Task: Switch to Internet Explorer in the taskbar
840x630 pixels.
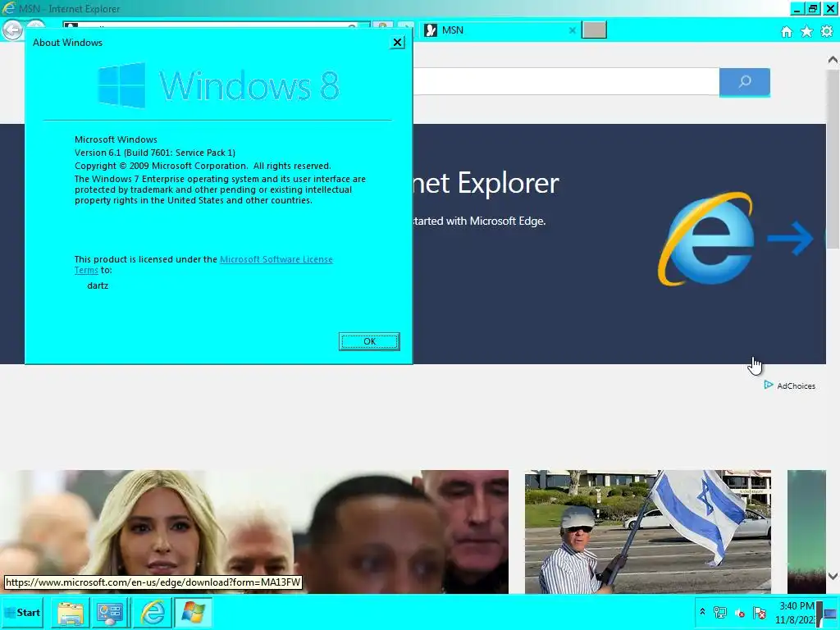Action: click(x=153, y=613)
